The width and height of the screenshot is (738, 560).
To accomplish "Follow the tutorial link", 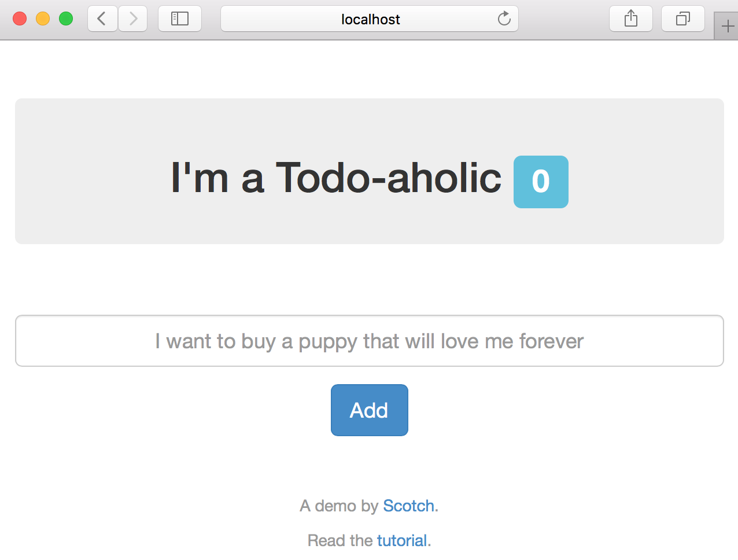I will pos(402,541).
